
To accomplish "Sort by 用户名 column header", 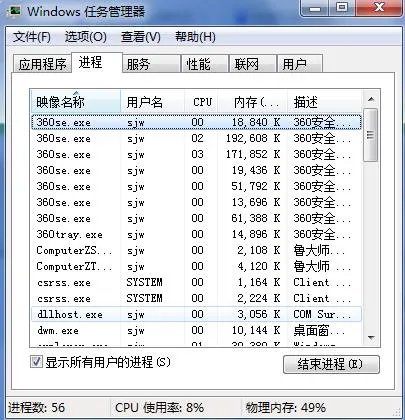I will click(152, 102).
